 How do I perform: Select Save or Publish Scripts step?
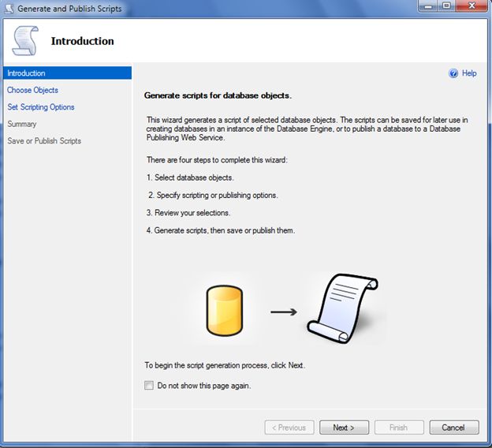point(44,141)
